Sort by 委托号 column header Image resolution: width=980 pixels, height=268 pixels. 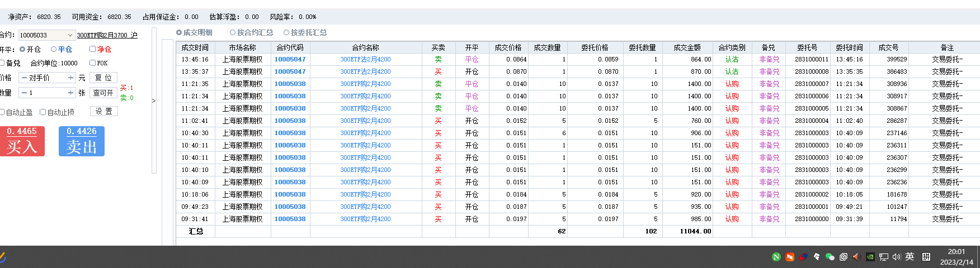808,47
